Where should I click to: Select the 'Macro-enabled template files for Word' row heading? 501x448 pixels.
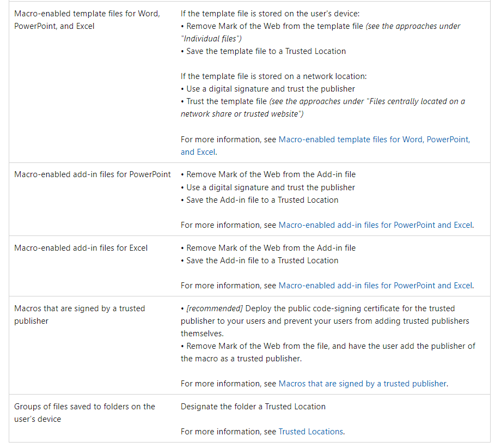click(x=87, y=20)
